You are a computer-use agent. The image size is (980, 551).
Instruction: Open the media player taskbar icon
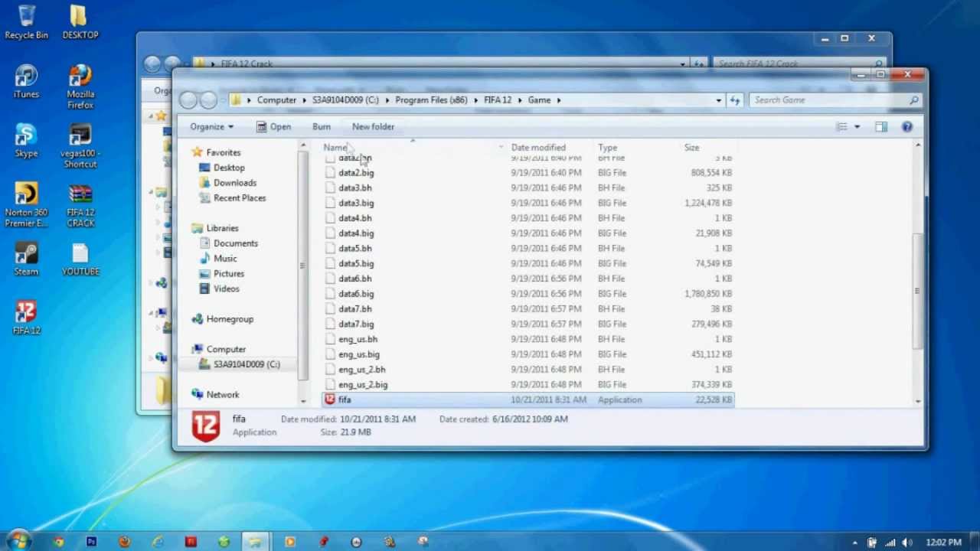pyautogui.click(x=289, y=542)
